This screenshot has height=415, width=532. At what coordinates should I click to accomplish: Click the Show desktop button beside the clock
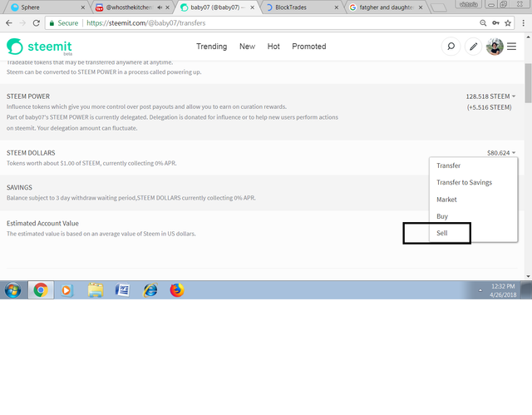point(526,290)
